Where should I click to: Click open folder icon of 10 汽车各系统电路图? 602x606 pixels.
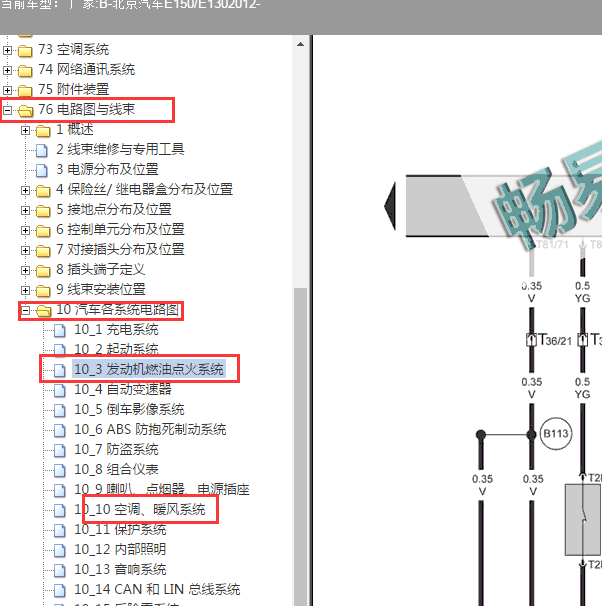click(44, 310)
